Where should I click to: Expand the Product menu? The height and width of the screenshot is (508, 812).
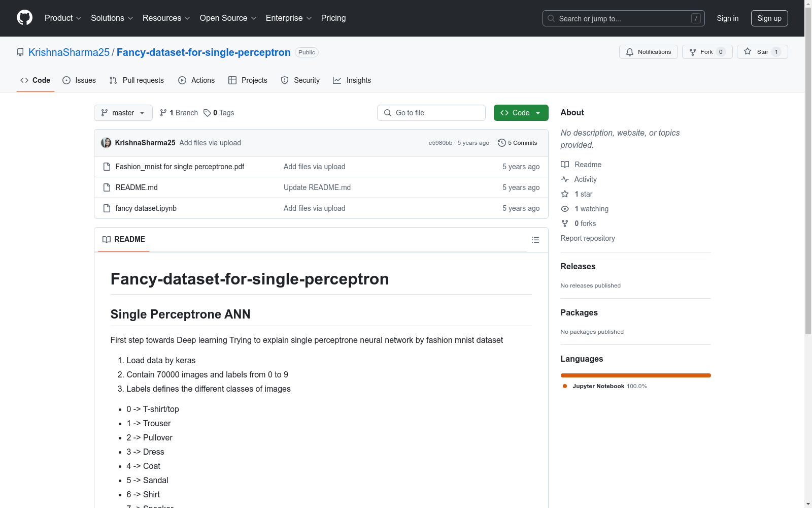tap(63, 18)
